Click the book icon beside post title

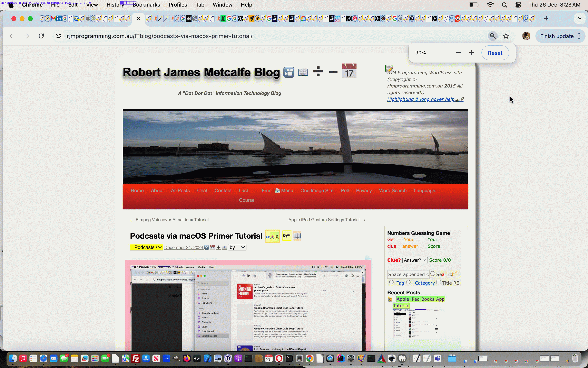pos(297,236)
